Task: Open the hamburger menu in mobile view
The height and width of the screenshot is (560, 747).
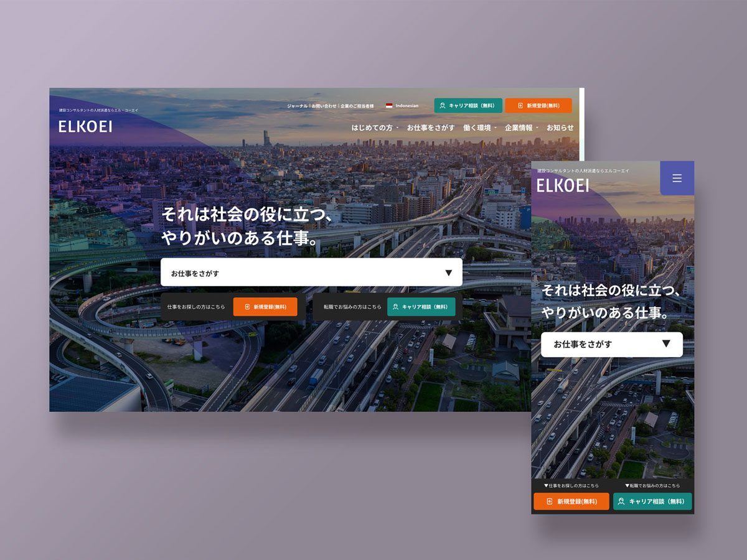Action: click(x=677, y=179)
